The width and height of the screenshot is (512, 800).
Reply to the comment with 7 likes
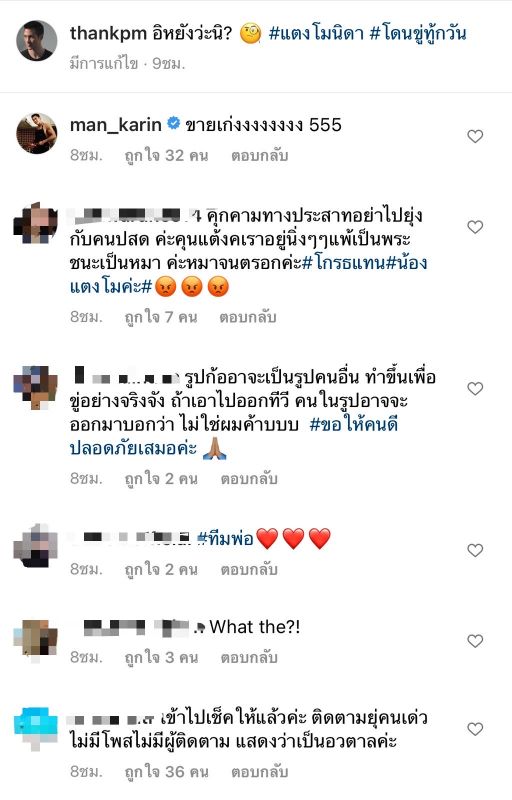[x=248, y=317]
